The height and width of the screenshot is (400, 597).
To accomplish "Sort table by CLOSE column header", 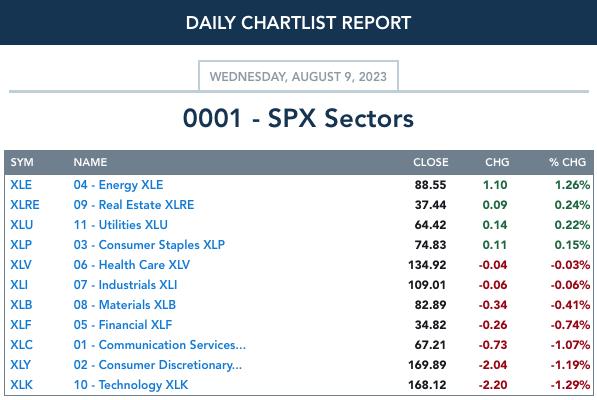I will click(431, 162).
